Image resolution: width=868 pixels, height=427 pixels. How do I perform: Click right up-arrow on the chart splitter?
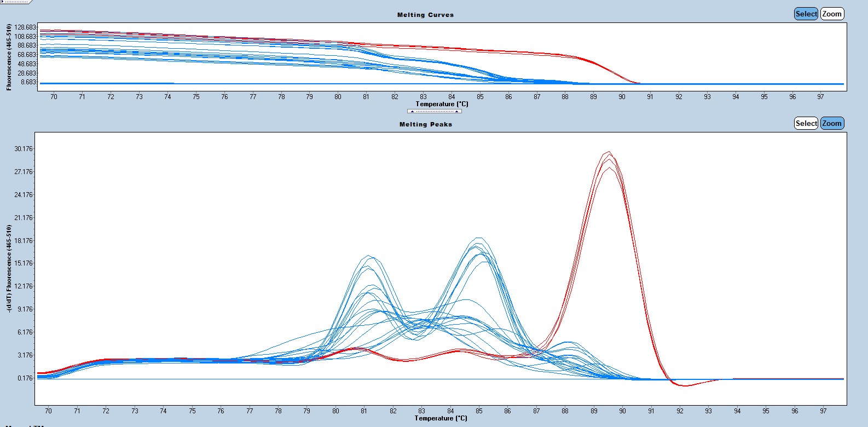(456, 111)
